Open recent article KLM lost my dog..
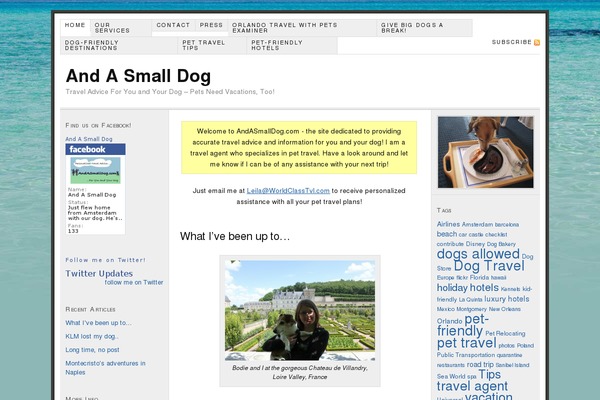This screenshot has height=400, width=600. [92, 336]
